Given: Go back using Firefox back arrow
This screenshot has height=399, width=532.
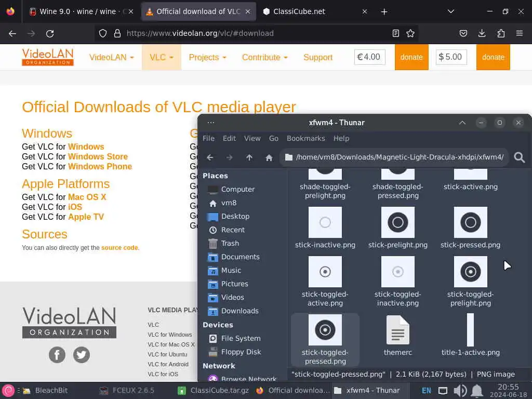Looking at the screenshot, I should point(12,34).
